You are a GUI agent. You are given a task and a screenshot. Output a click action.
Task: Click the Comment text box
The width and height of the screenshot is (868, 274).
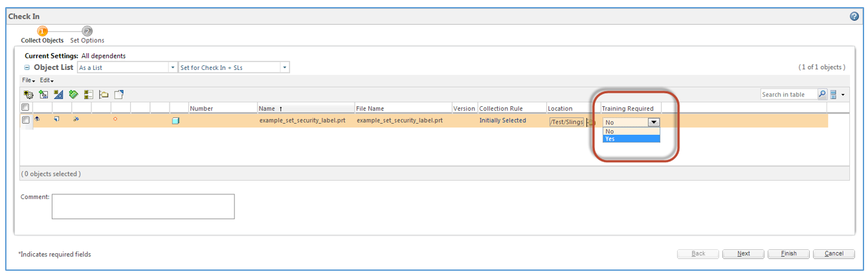click(143, 207)
